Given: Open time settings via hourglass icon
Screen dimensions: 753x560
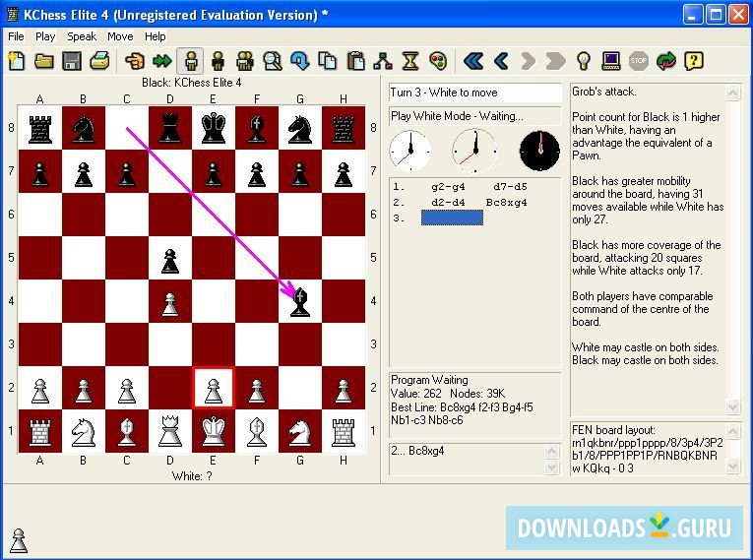Looking at the screenshot, I should tap(410, 61).
